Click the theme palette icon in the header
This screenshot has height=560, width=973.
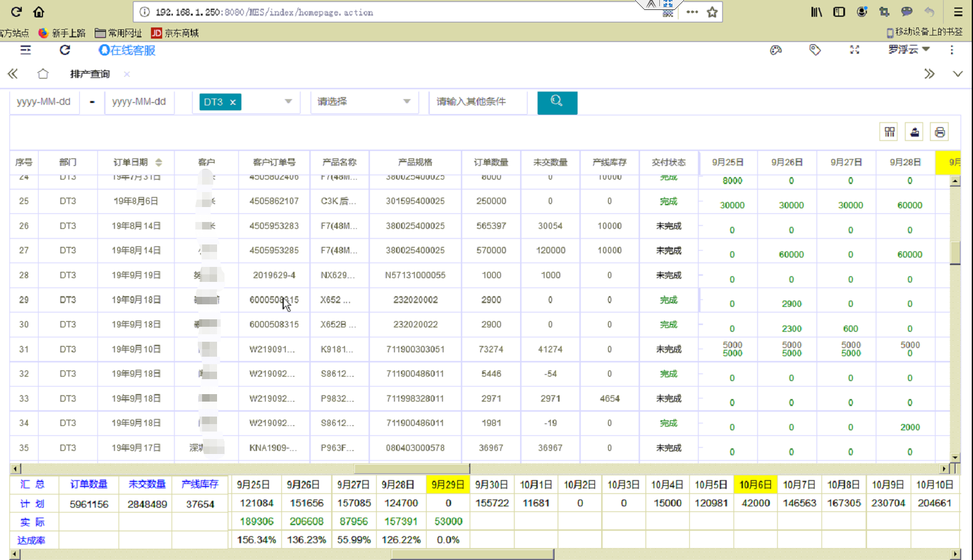[775, 50]
